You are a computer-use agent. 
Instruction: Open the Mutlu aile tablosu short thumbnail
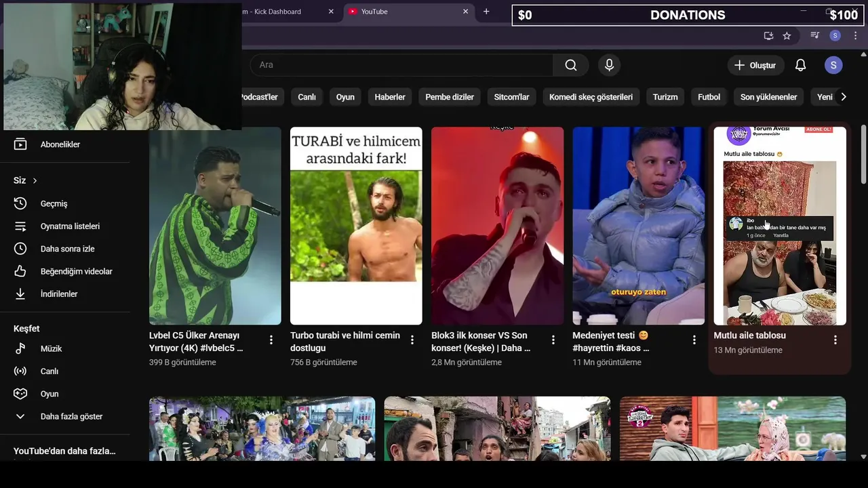click(x=780, y=226)
